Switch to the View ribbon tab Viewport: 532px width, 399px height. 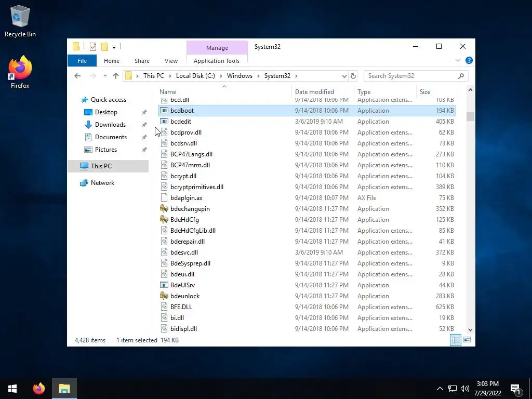point(171,61)
